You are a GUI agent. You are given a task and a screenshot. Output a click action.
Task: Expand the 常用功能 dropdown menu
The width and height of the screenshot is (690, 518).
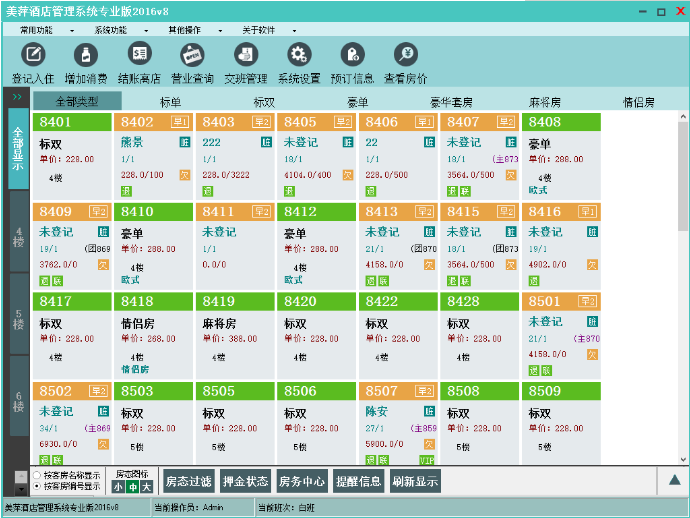coord(44,30)
